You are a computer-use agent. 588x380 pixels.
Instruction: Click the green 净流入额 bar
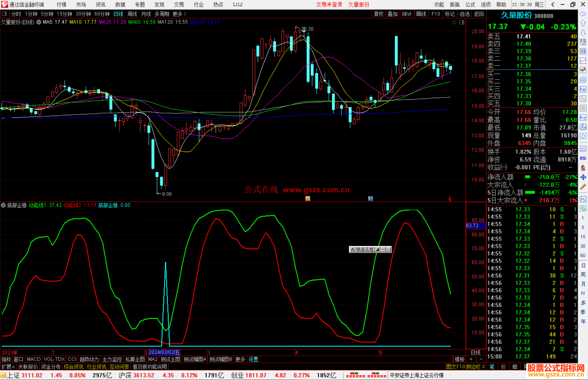pos(528,177)
